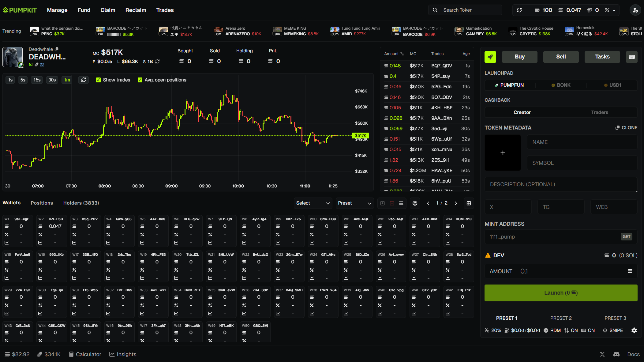Click the target icon in wallets toolbar
644x362 pixels.
(415, 203)
